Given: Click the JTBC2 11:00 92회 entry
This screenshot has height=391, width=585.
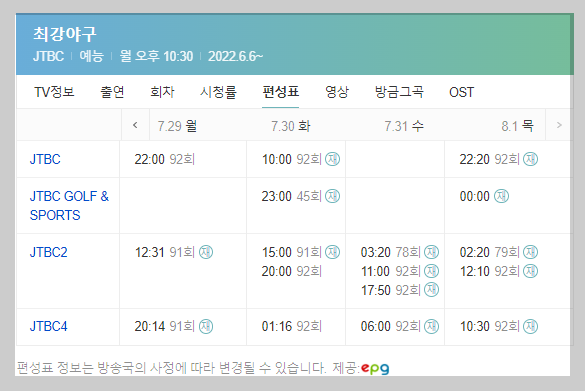Looking at the screenshot, I should coord(391,271).
